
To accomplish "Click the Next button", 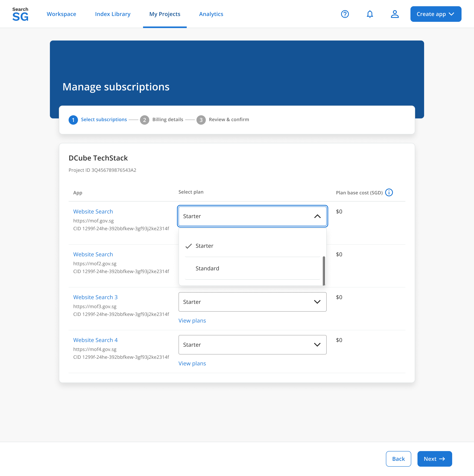I will [435, 459].
